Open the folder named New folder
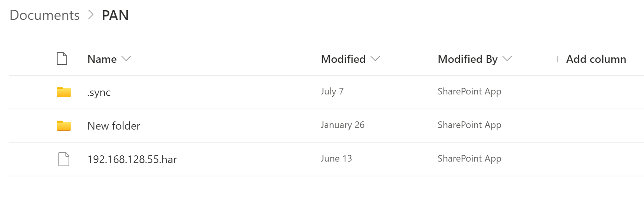 [x=114, y=126]
